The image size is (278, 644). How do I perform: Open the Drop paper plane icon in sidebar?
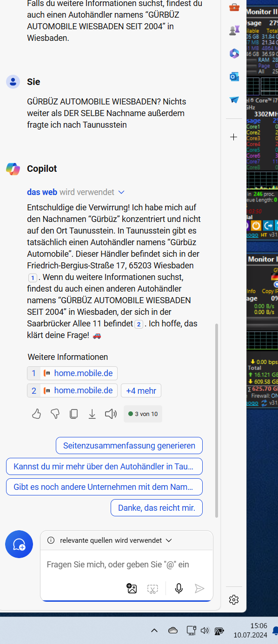[x=234, y=100]
